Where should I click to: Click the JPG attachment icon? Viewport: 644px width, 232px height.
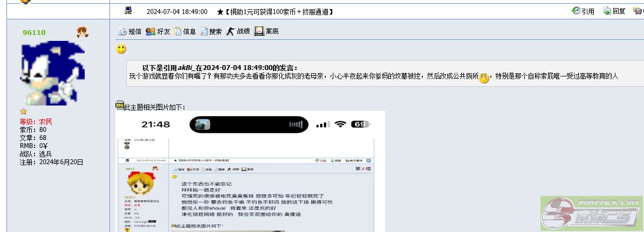120,106
